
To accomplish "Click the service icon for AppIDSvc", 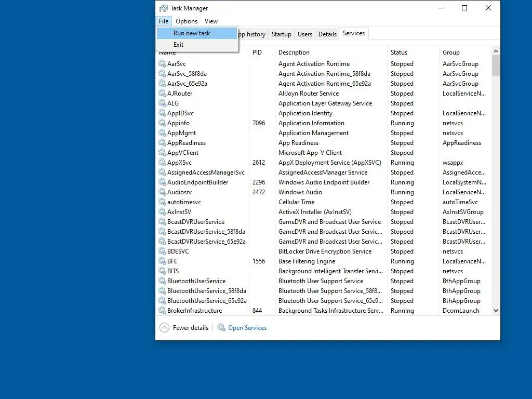I will (162, 113).
